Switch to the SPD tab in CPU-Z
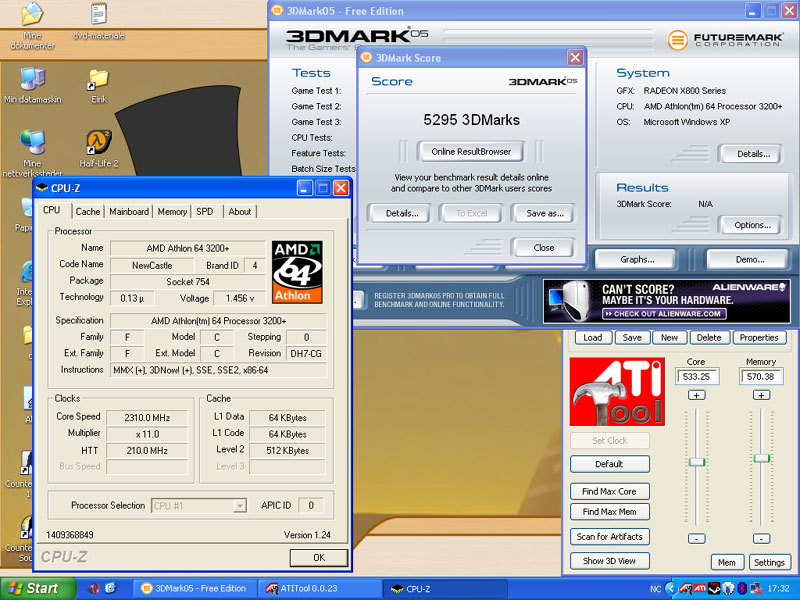Image resolution: width=800 pixels, height=600 pixels. pyautogui.click(x=205, y=212)
